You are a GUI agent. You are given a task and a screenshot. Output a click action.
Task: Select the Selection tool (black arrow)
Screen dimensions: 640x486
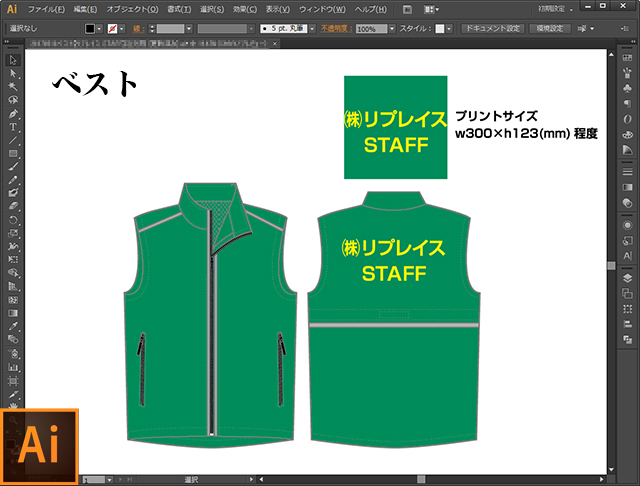(13, 60)
